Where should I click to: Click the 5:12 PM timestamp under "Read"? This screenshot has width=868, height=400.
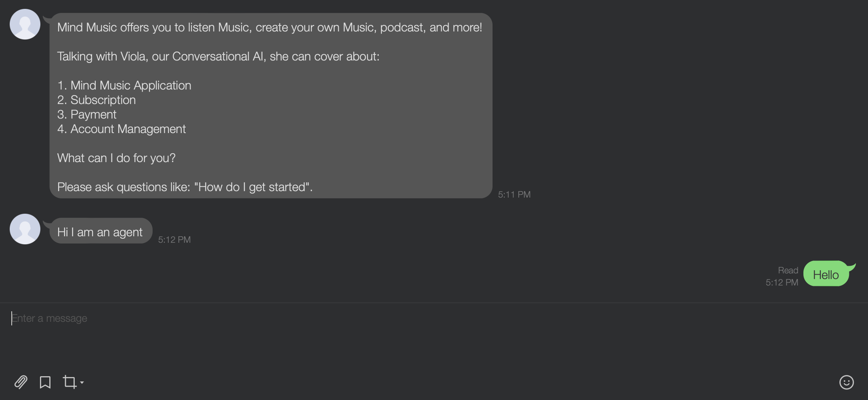782,282
